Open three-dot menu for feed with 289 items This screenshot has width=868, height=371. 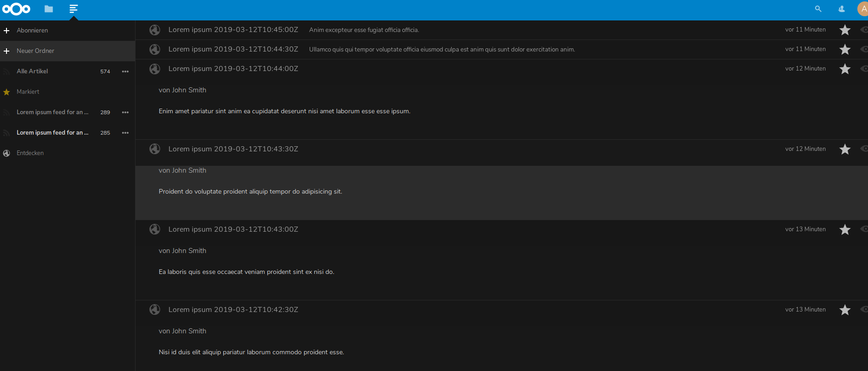click(125, 112)
